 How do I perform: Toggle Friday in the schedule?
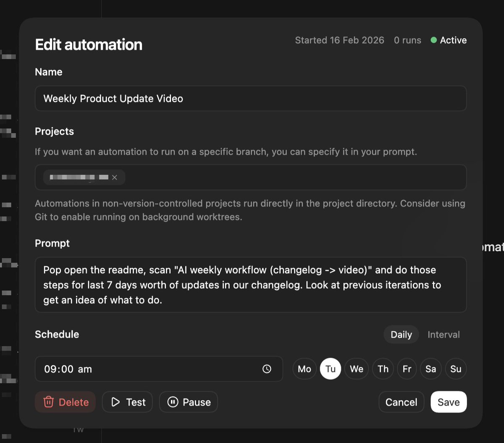tap(407, 369)
